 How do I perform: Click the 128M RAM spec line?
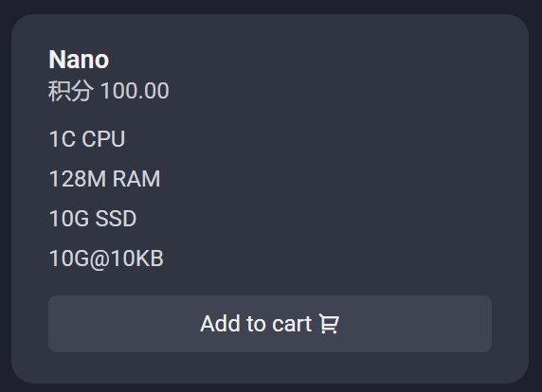[x=105, y=179]
